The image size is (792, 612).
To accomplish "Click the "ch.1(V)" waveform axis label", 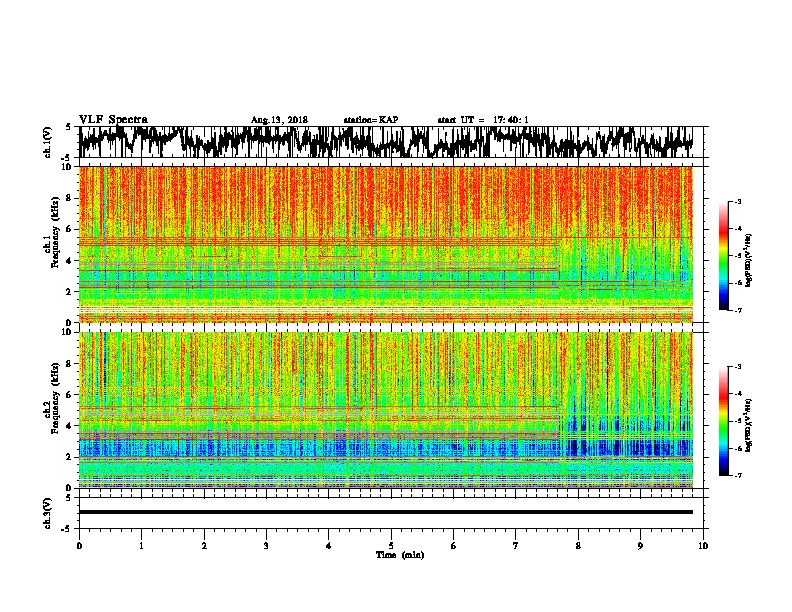I will pos(48,142).
